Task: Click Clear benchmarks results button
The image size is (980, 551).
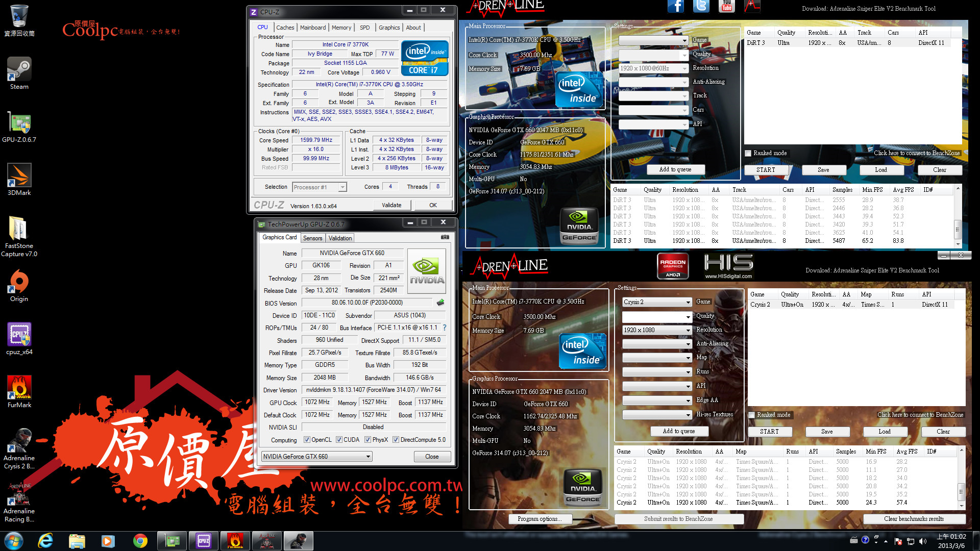Action: click(x=914, y=519)
